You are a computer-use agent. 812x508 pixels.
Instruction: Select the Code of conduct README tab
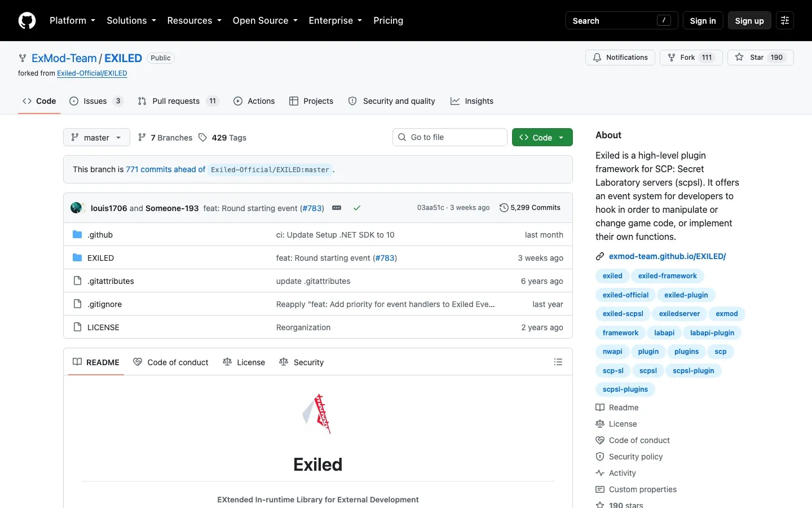171,362
